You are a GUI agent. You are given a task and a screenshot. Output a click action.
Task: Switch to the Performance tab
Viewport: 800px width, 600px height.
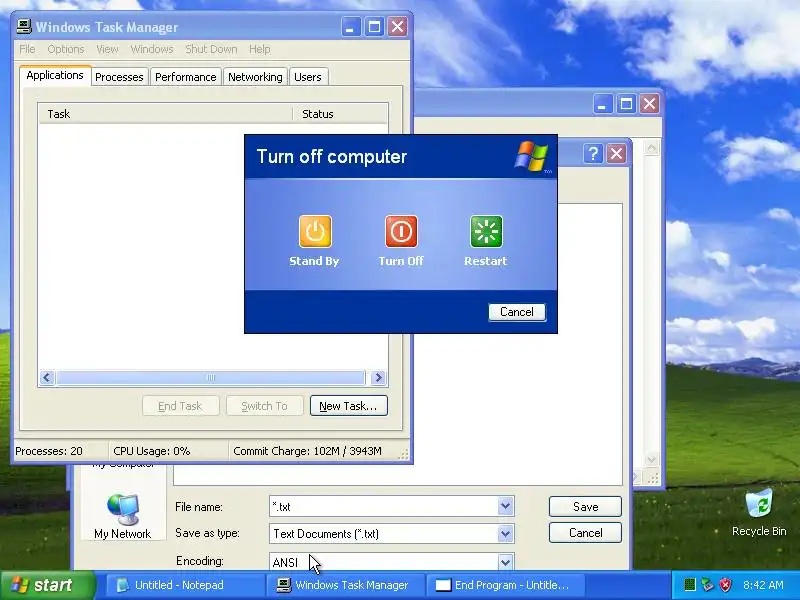(x=186, y=77)
